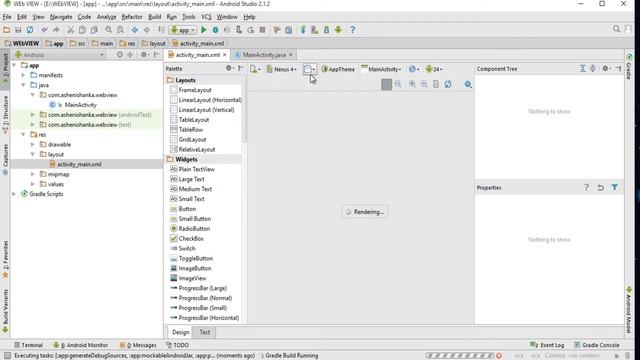The width and height of the screenshot is (640, 360).
Task: Expand Gradle Scripts node
Action: tap(14, 194)
